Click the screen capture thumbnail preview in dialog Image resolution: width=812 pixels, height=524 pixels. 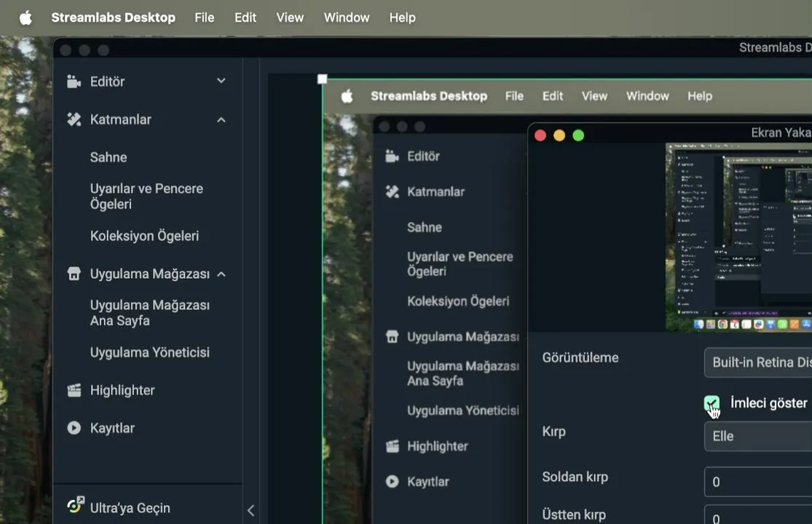[738, 237]
